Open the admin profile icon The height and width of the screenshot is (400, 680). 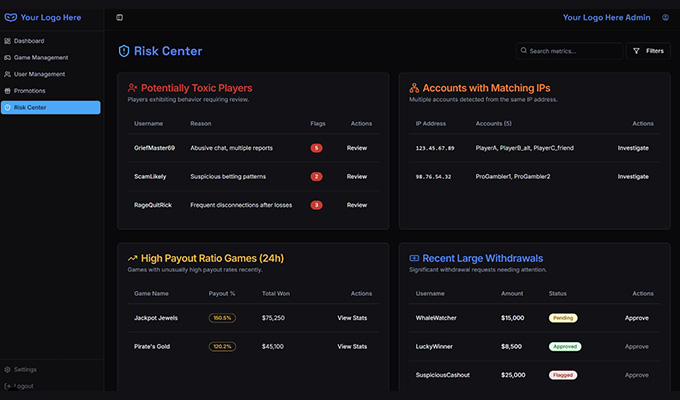(665, 17)
